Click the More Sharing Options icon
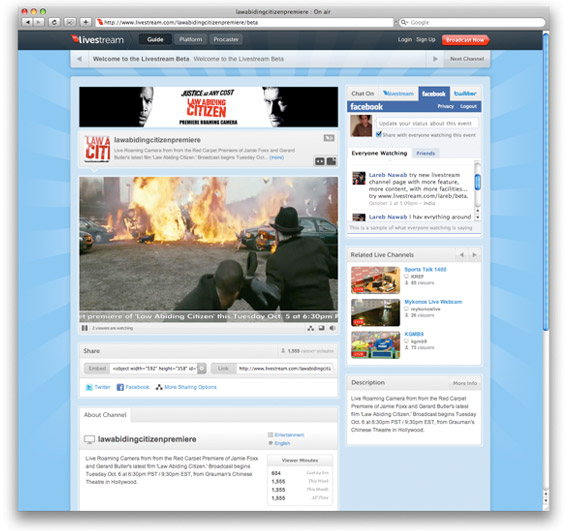The height and width of the screenshot is (531, 570). click(x=159, y=387)
